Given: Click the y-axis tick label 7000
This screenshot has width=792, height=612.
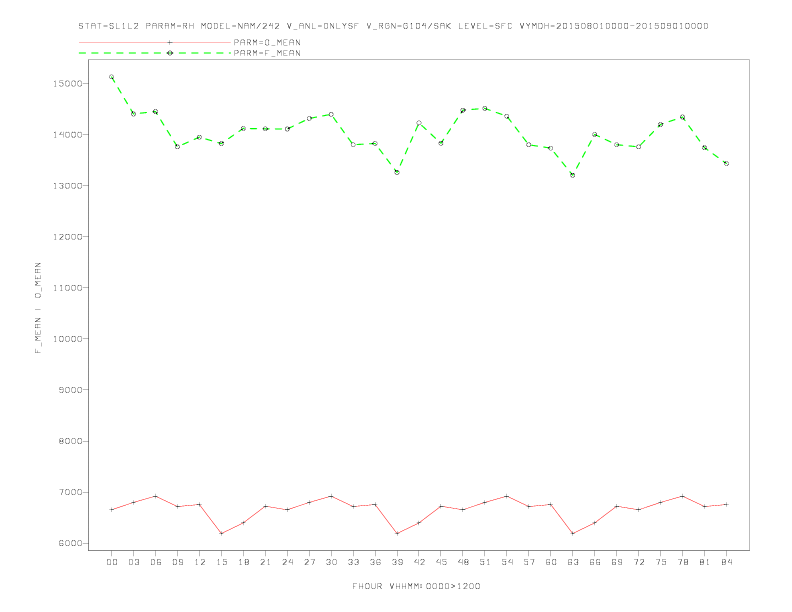Looking at the screenshot, I should [70, 492].
